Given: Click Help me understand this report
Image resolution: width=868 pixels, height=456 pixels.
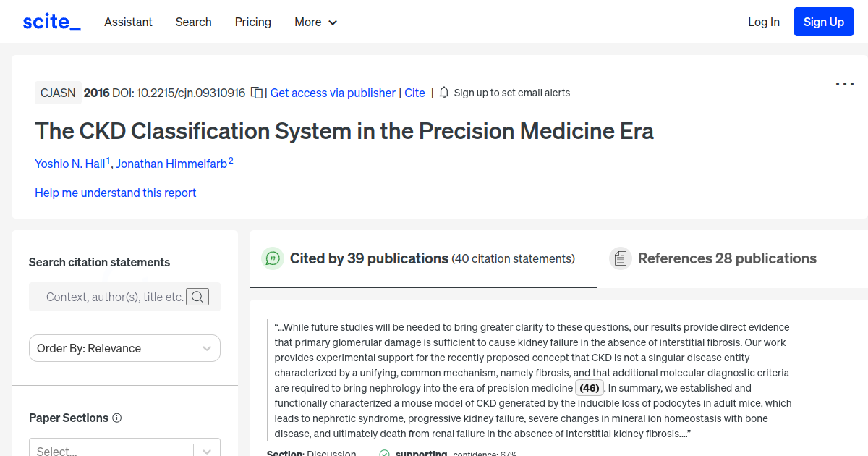Looking at the screenshot, I should (x=115, y=193).
